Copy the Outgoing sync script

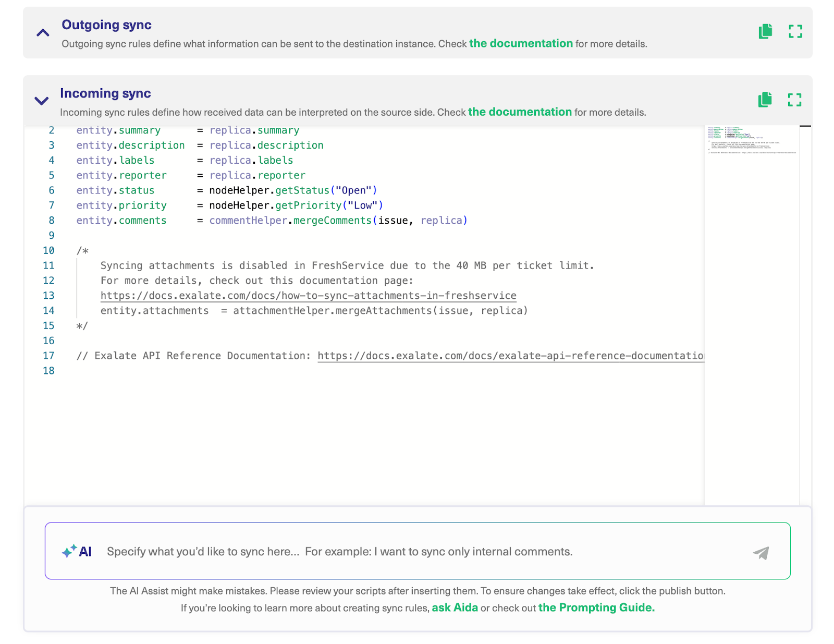(765, 31)
